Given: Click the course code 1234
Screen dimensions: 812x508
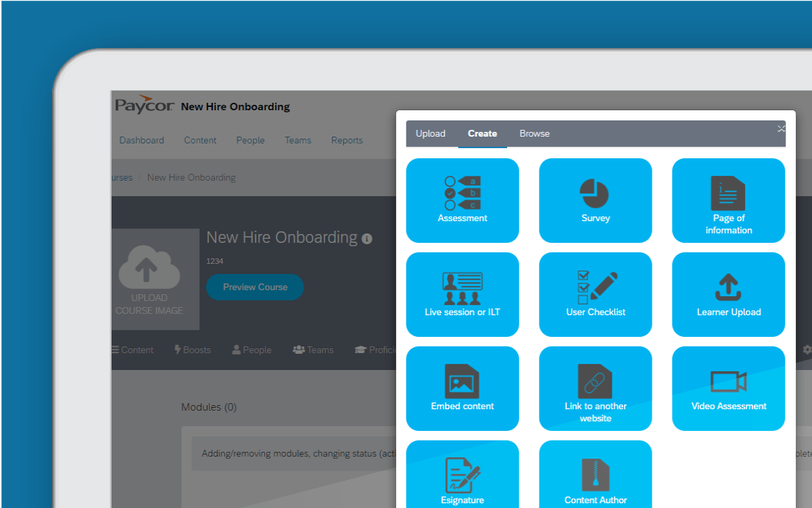Looking at the screenshot, I should pos(214,260).
